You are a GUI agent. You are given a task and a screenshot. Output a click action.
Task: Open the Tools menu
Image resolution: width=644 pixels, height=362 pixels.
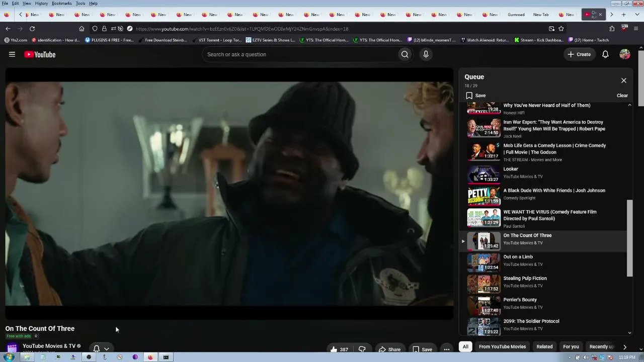[x=80, y=4]
